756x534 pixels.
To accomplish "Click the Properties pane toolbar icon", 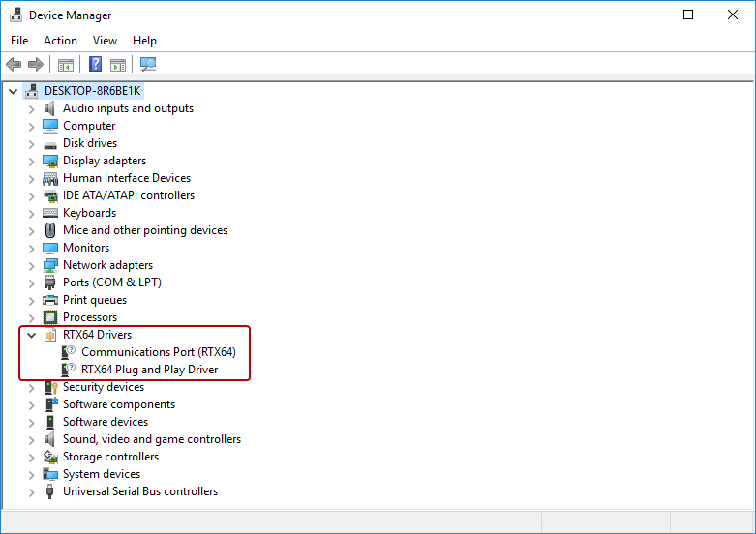I will tap(118, 64).
